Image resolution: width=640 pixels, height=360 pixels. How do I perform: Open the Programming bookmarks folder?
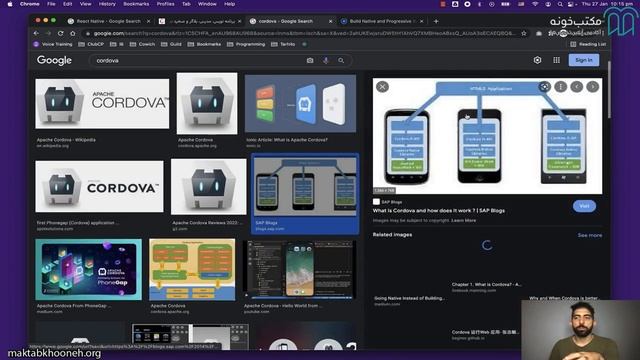tap(246, 44)
